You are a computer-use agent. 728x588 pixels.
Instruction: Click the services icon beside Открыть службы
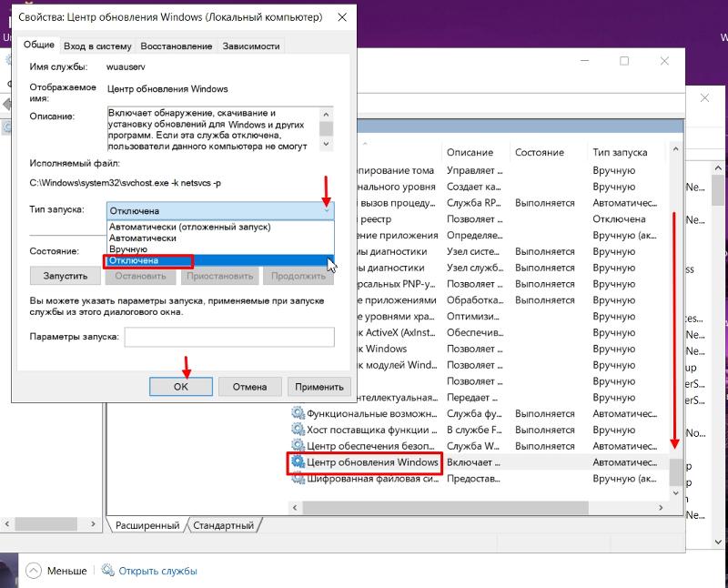tap(107, 570)
